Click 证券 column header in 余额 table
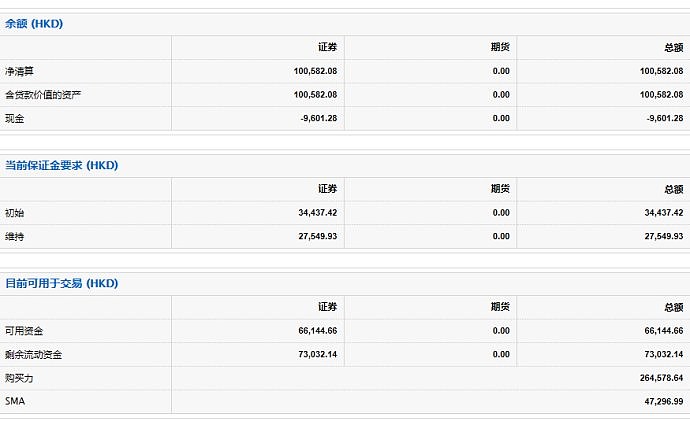This screenshot has width=690, height=421. pyautogui.click(x=327, y=47)
